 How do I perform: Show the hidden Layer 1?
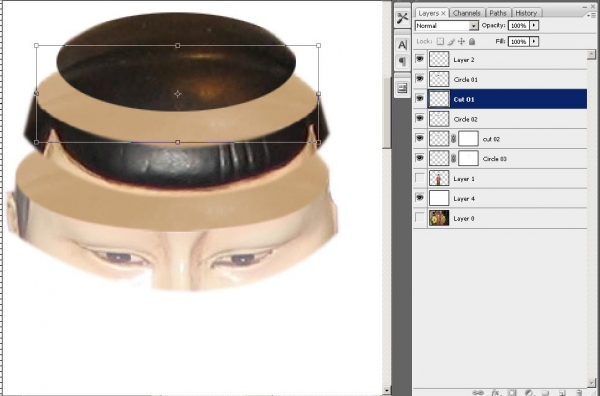tap(420, 178)
